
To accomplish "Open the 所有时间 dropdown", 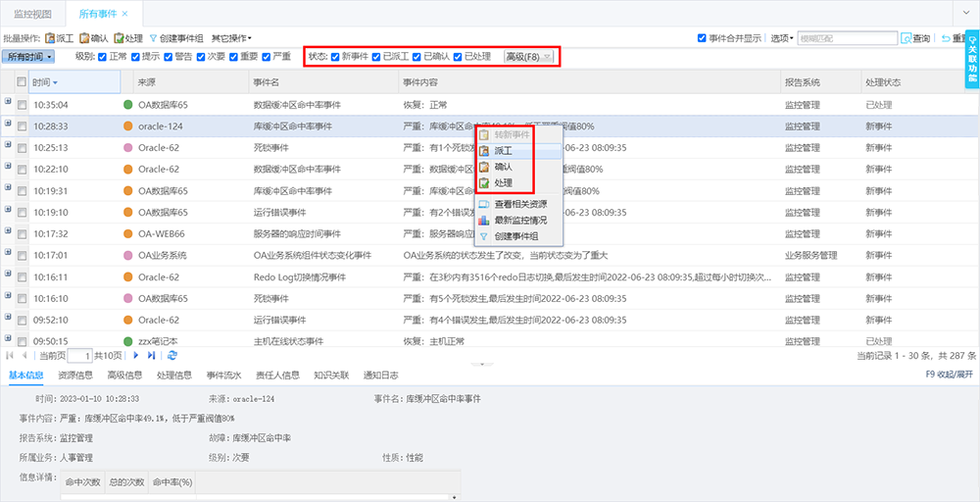I will 29,57.
